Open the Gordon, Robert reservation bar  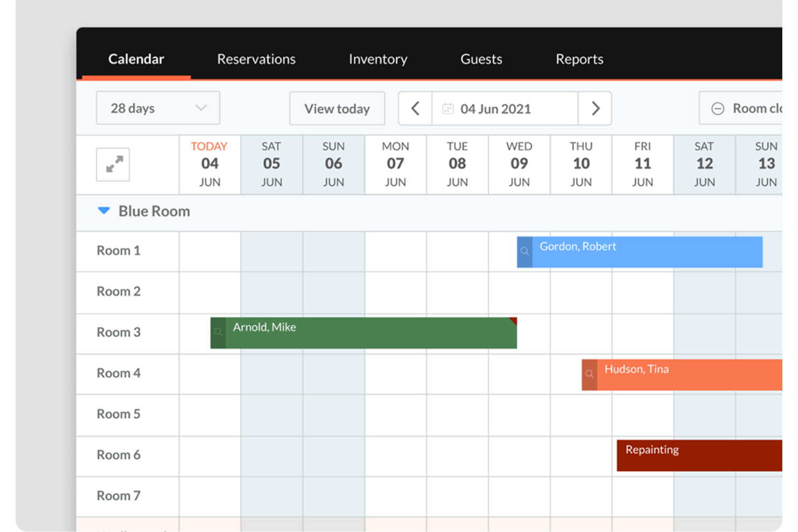pyautogui.click(x=639, y=252)
